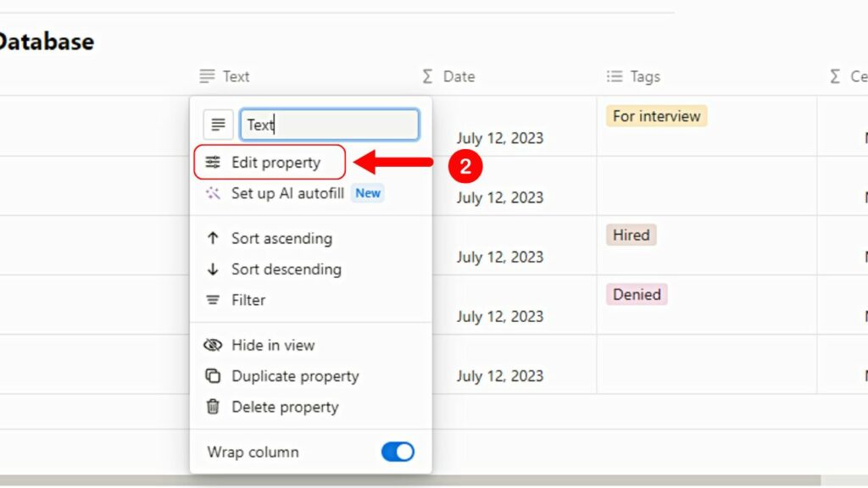The width and height of the screenshot is (868, 488).
Task: Open the Text column header menu
Action: click(x=235, y=76)
